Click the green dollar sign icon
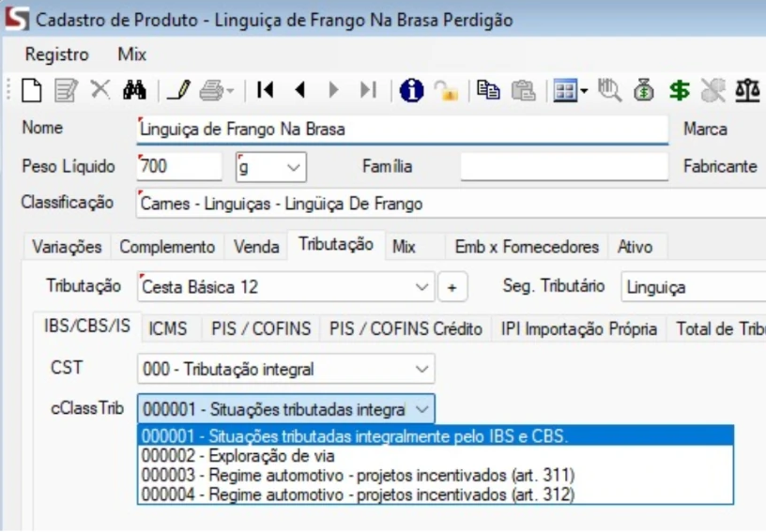 [x=680, y=91]
